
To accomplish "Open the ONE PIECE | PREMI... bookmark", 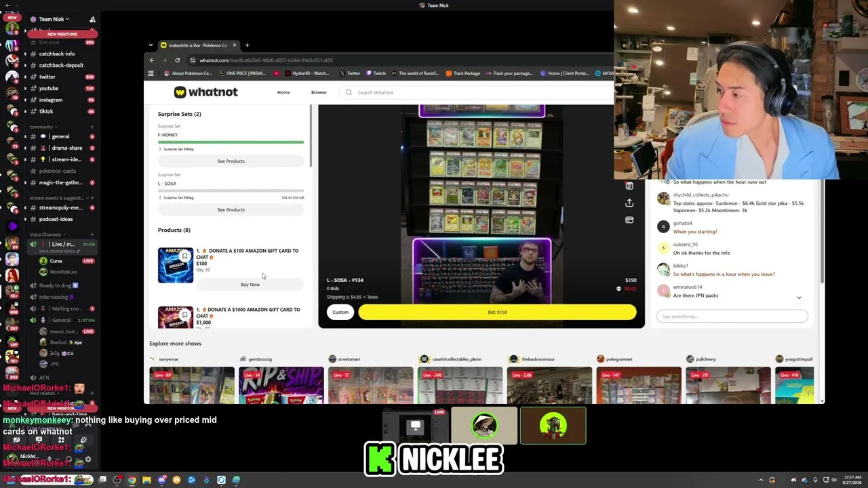I will click(242, 73).
